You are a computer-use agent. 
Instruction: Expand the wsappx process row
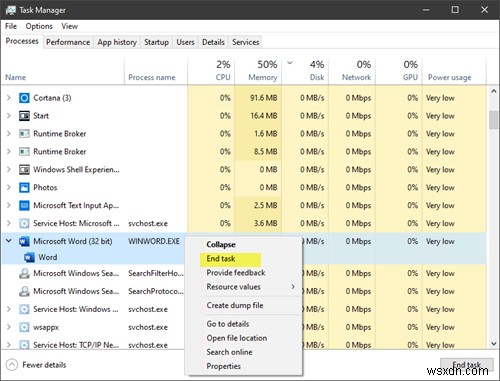[x=9, y=327]
